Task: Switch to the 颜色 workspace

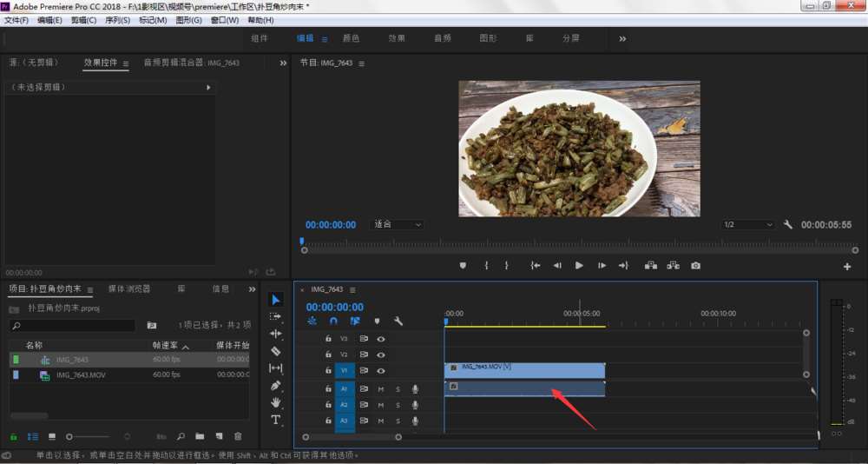Action: coord(351,38)
